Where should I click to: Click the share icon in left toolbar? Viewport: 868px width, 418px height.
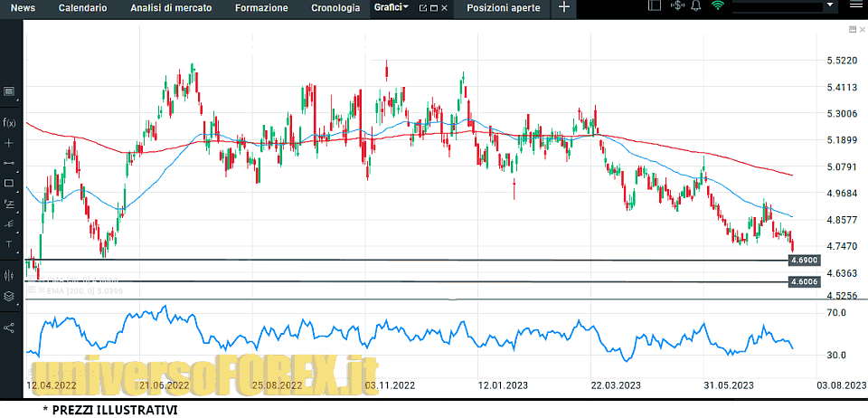(x=9, y=327)
